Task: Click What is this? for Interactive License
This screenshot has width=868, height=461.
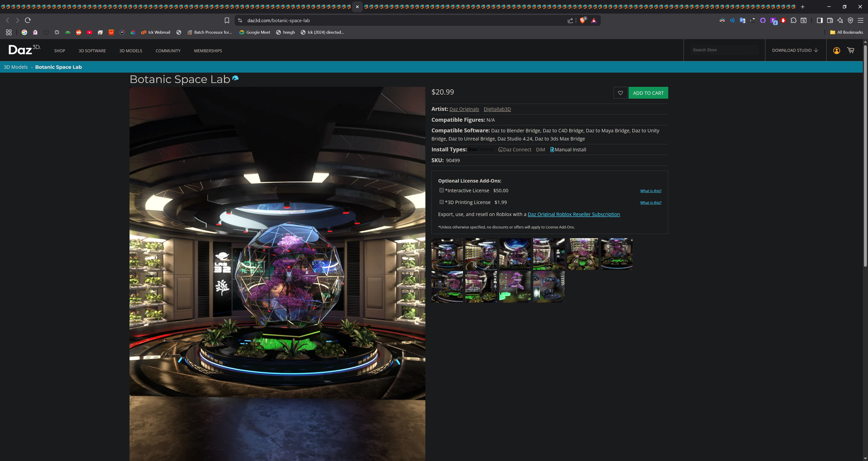Action: point(651,191)
